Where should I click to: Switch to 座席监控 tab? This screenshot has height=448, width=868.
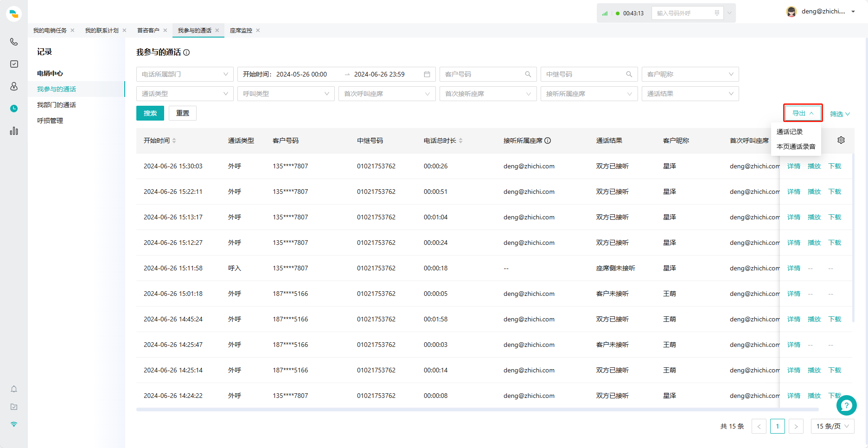(241, 31)
